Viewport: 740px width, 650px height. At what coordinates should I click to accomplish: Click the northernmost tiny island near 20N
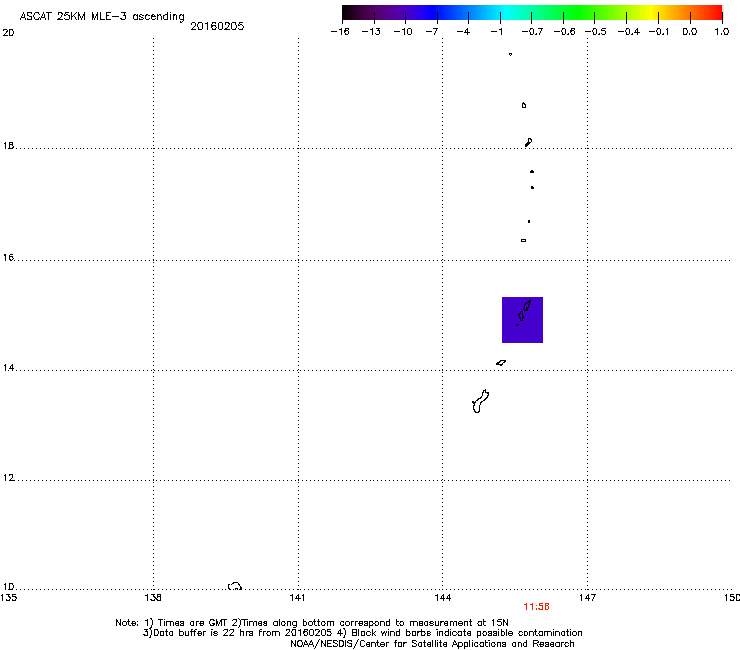[510, 54]
